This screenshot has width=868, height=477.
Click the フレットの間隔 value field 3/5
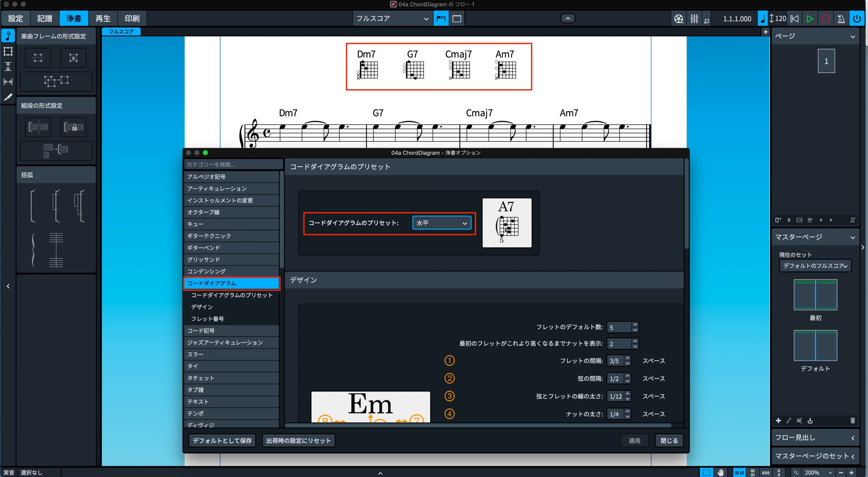click(616, 361)
